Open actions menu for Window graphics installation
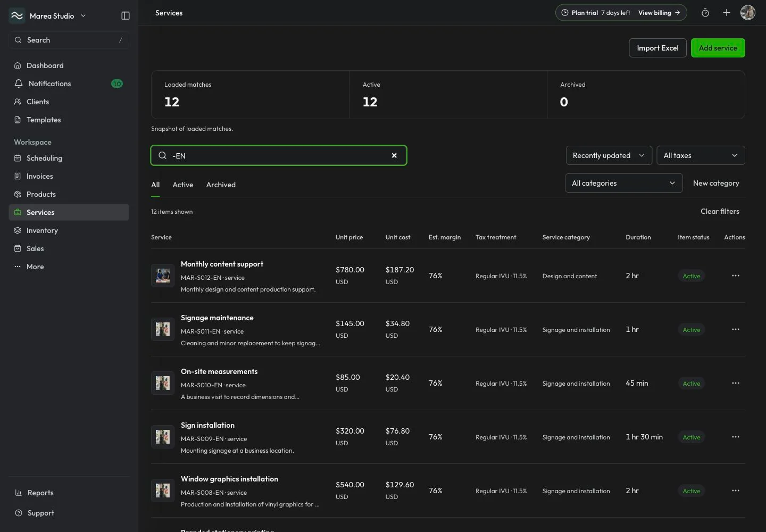This screenshot has height=532, width=766. point(736,491)
